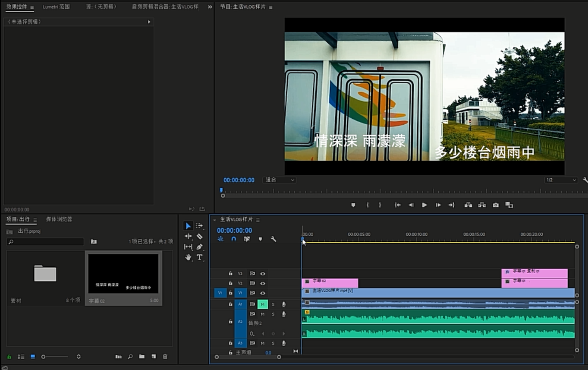
Task: Solo track A1 with S button
Action: pos(273,304)
